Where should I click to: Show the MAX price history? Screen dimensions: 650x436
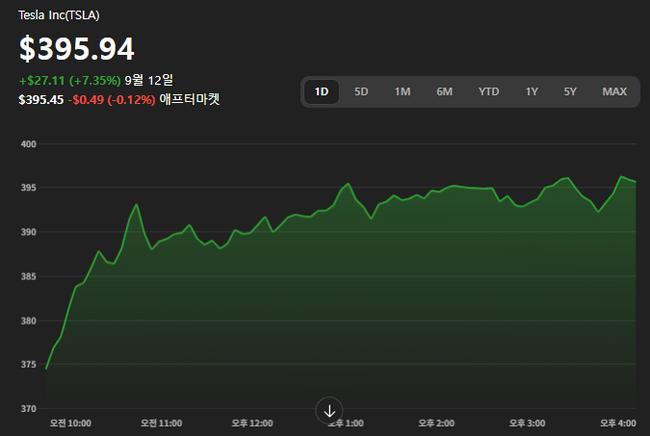click(x=614, y=92)
